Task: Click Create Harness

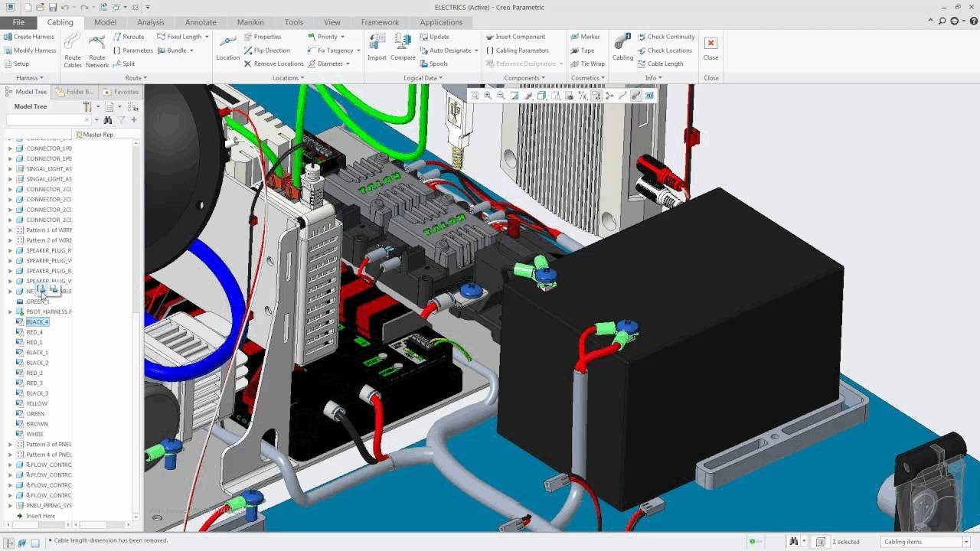Action: (x=28, y=37)
